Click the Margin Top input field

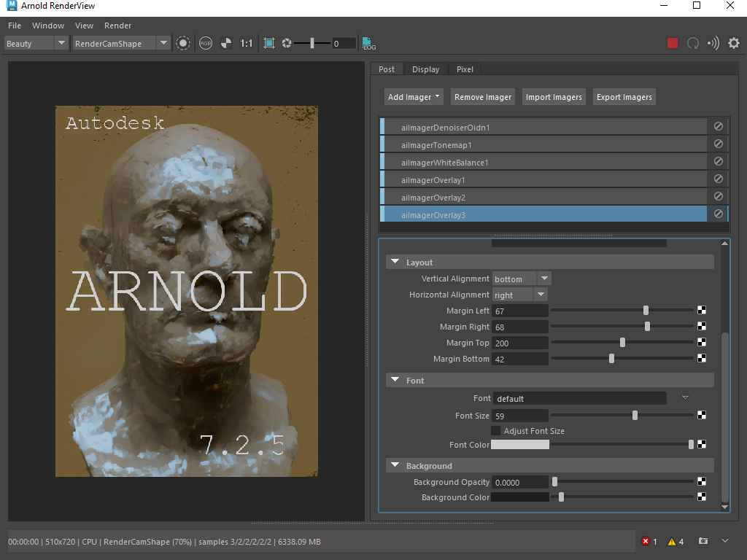click(520, 343)
